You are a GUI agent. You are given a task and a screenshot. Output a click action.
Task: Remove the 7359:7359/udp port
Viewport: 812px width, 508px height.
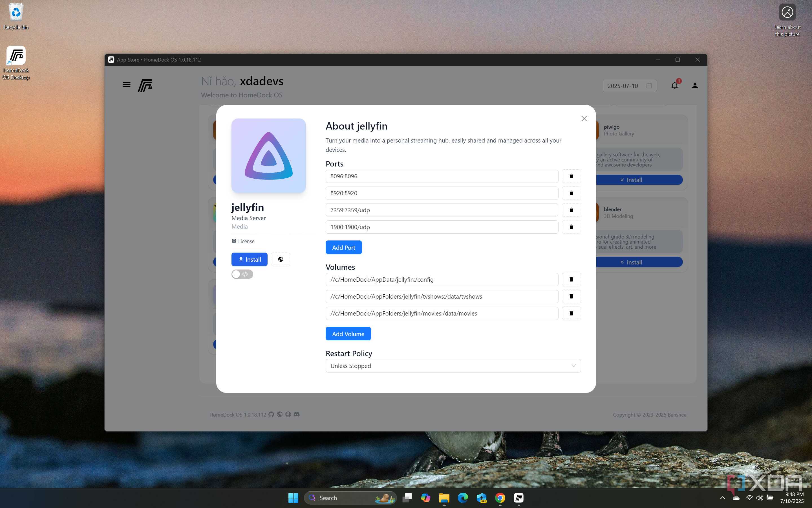[x=571, y=210]
